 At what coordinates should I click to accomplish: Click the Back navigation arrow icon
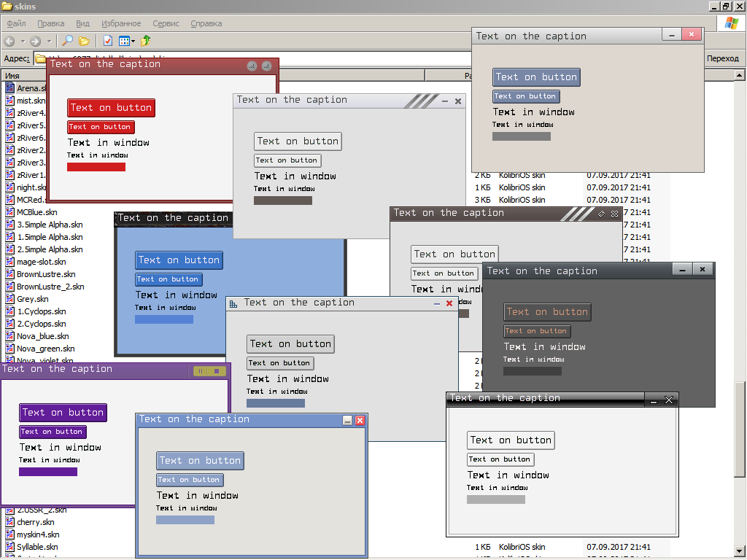pos(9,41)
